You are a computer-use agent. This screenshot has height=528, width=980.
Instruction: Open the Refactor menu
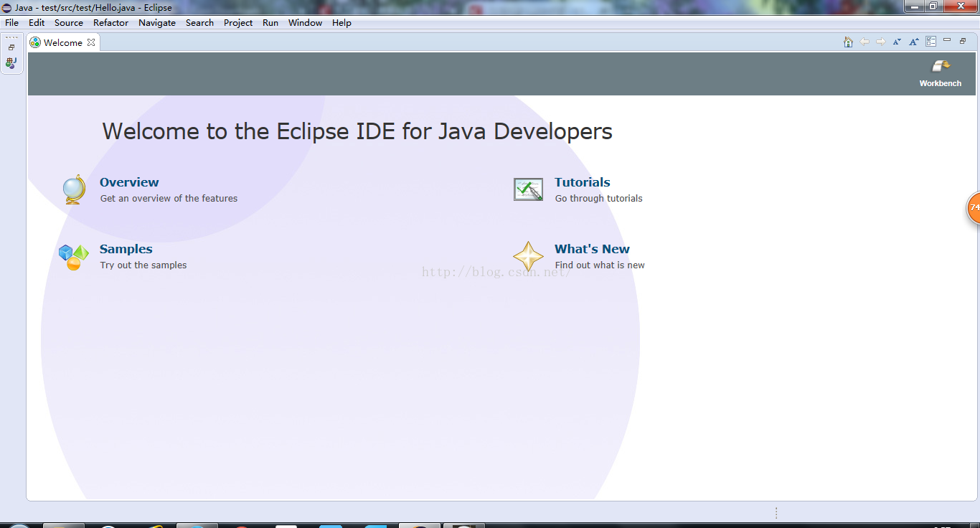point(110,22)
